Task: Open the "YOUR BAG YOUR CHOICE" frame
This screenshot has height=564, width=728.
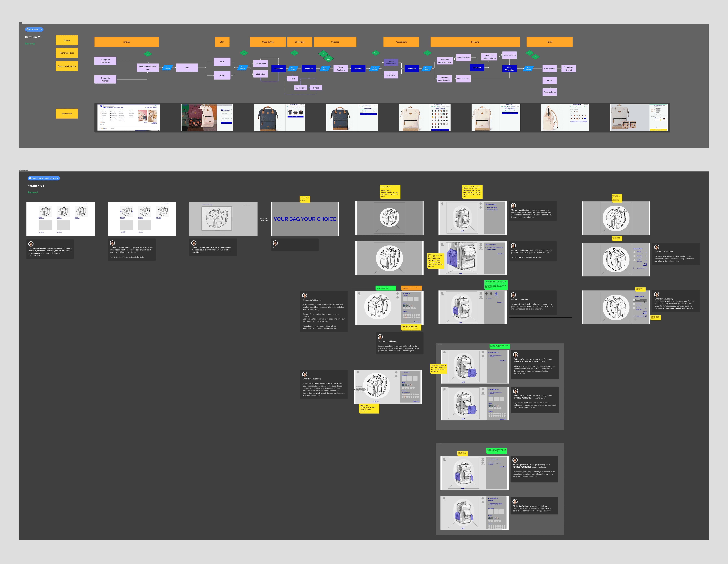Action: 305,219
